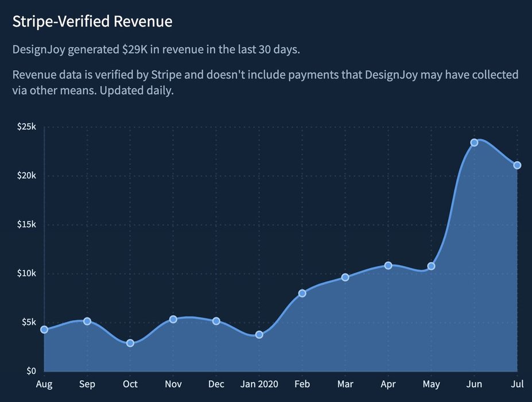The height and width of the screenshot is (402, 532).
Task: Select the Jan 2020 data point
Action: (x=259, y=335)
